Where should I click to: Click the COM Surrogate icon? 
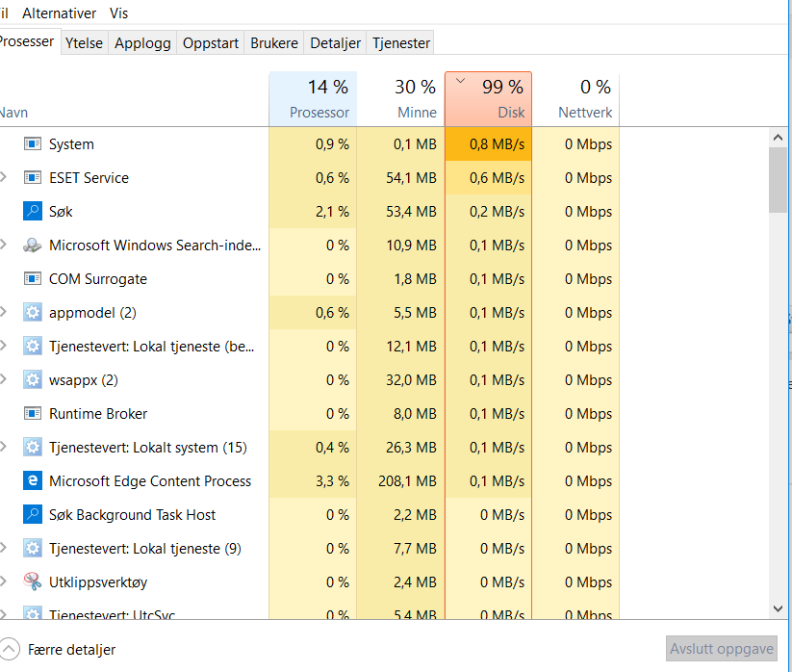coord(33,279)
